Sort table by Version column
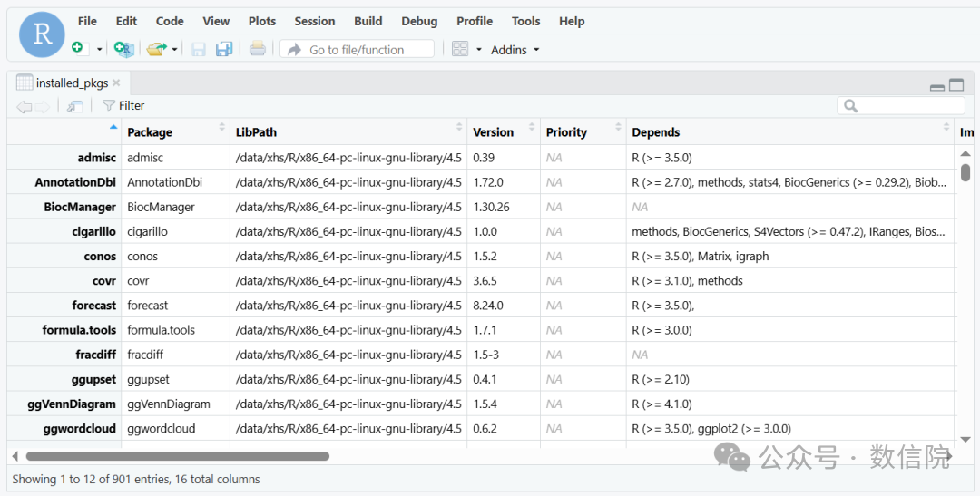Viewport: 980px width, 496px height. (x=503, y=132)
